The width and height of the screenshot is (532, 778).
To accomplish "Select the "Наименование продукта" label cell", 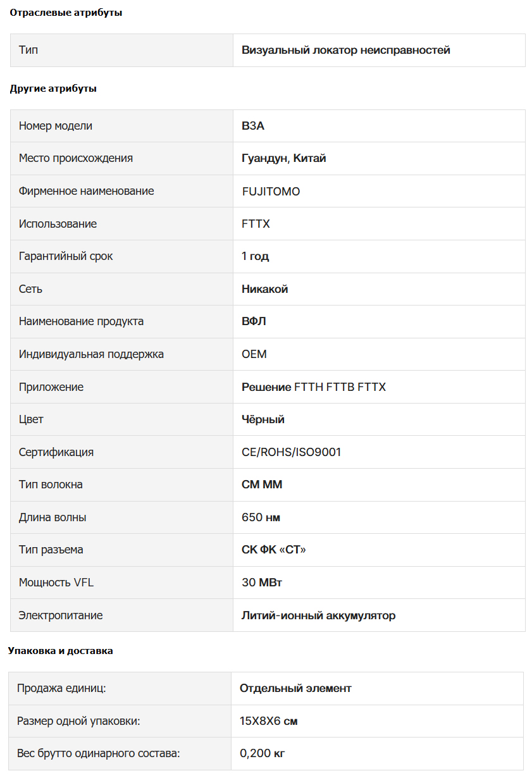I will [x=81, y=321].
